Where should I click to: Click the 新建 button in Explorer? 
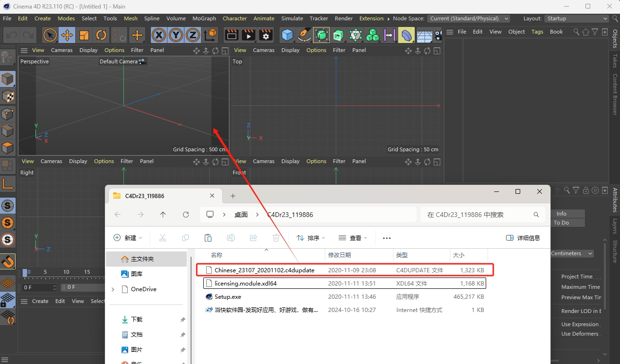(127, 238)
